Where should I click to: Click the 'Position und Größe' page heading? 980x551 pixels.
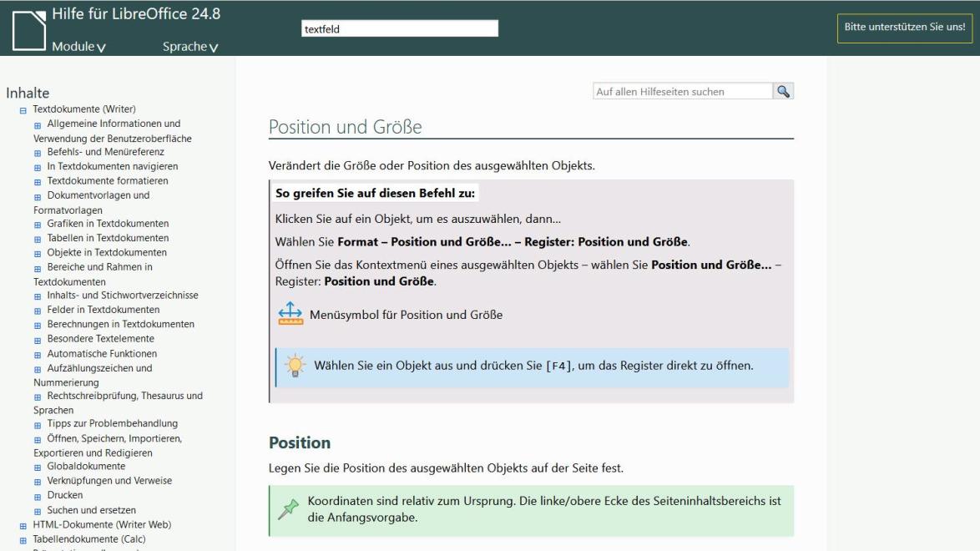tap(345, 127)
